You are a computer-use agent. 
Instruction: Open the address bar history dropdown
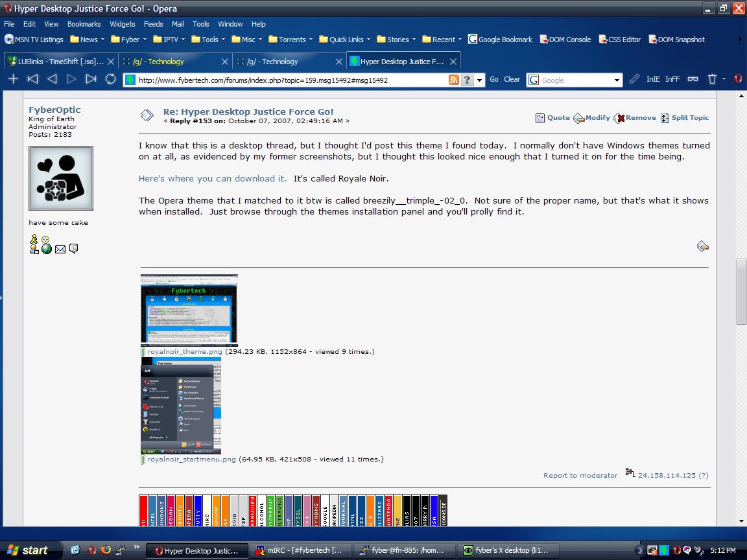tap(480, 80)
